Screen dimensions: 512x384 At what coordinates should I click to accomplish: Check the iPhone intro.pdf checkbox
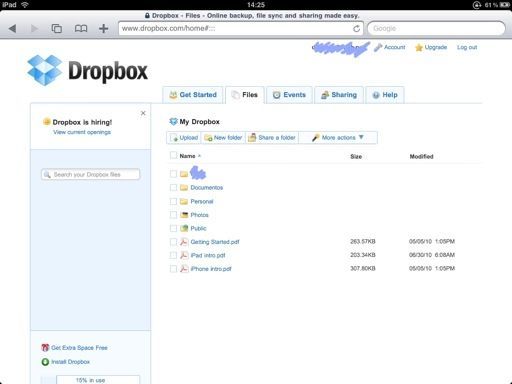tap(173, 269)
